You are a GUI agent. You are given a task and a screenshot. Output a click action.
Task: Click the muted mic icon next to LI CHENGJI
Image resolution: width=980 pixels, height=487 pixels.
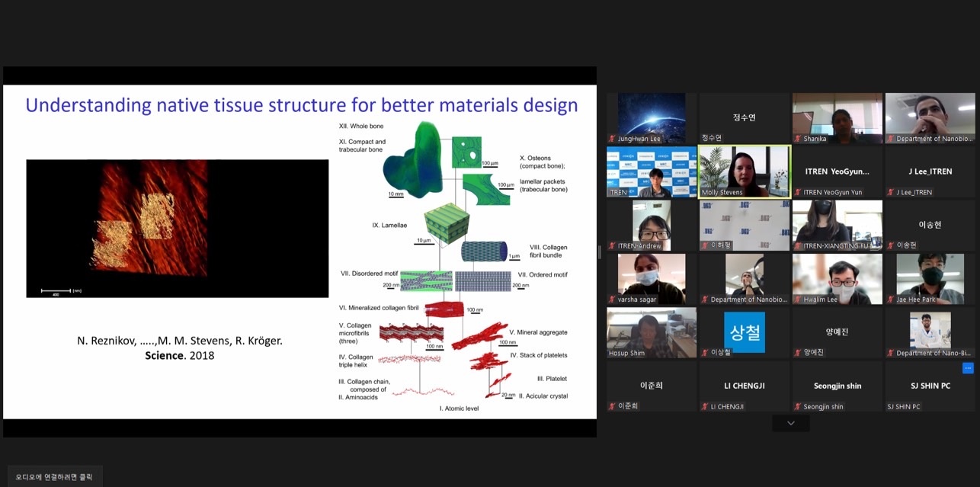coord(705,406)
